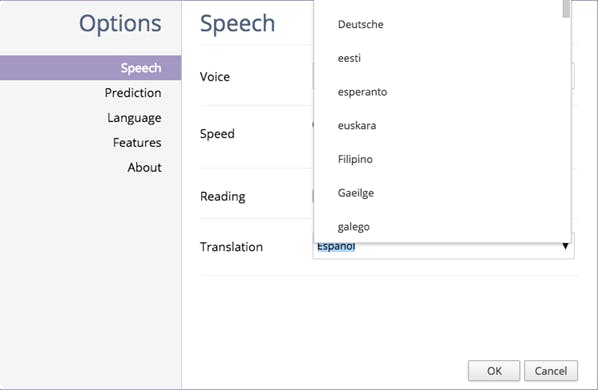Screen dimensions: 598x390
Task: Dismiss the dialog with Cancel
Action: point(551,371)
